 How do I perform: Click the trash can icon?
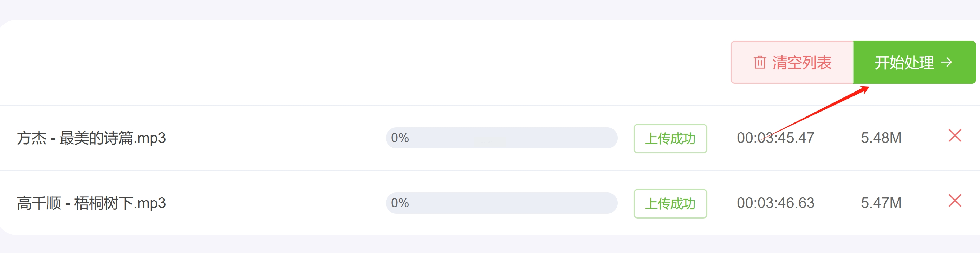759,62
